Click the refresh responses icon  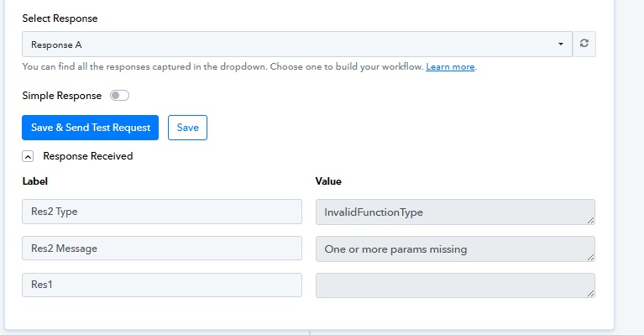coord(584,44)
